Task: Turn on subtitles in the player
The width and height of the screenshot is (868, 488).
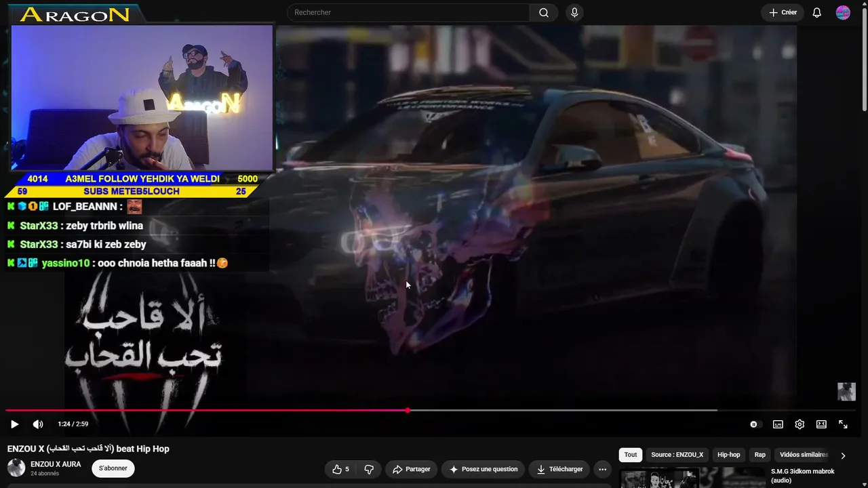Action: 778,424
